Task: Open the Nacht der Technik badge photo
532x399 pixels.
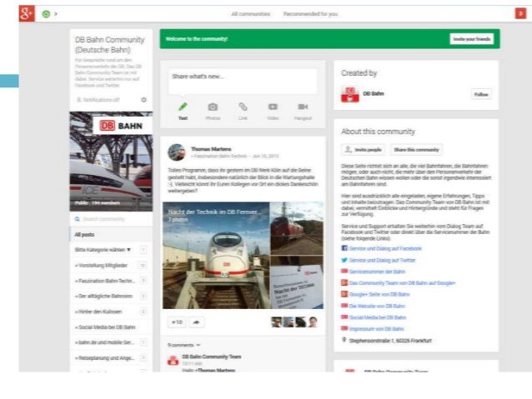Action: pyautogui.click(x=297, y=282)
